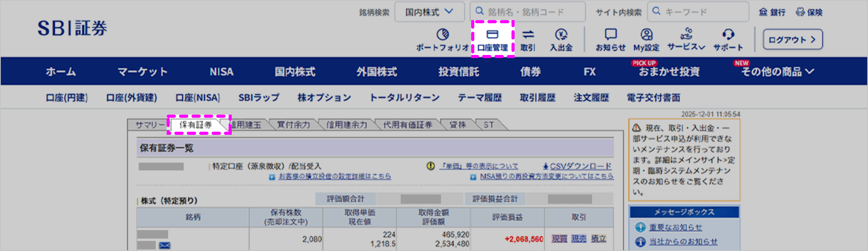Viewport: 868px width, 251px height.
Task: Select 株オプション submenu item
Action: pos(324,98)
